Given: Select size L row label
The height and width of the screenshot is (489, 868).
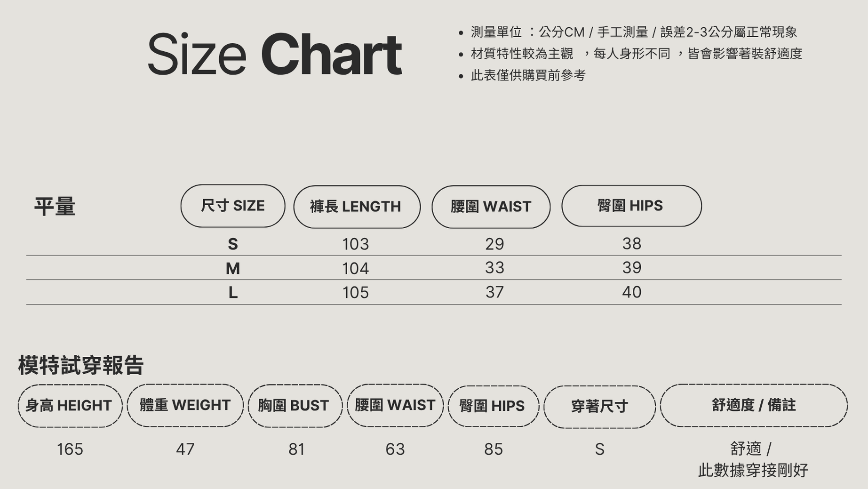Looking at the screenshot, I should [x=233, y=293].
